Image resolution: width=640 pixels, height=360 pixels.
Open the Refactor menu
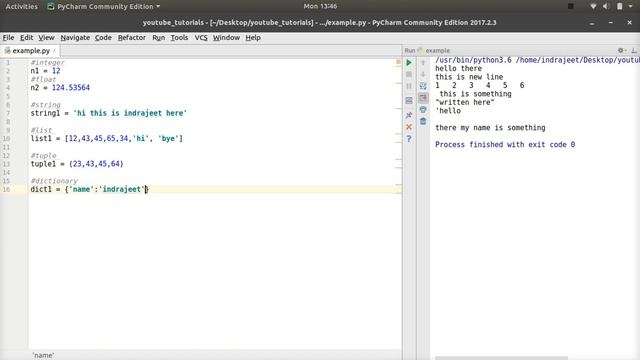point(131,38)
